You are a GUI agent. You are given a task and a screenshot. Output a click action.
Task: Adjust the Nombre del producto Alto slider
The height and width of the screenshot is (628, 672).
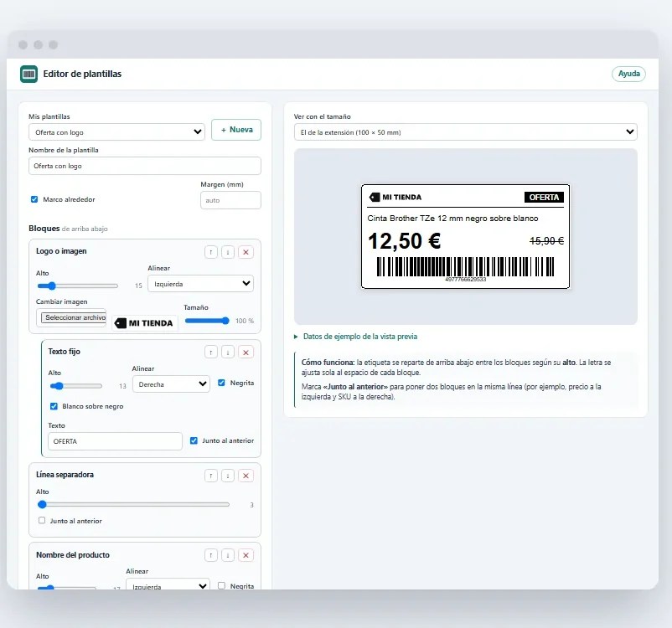point(66,588)
